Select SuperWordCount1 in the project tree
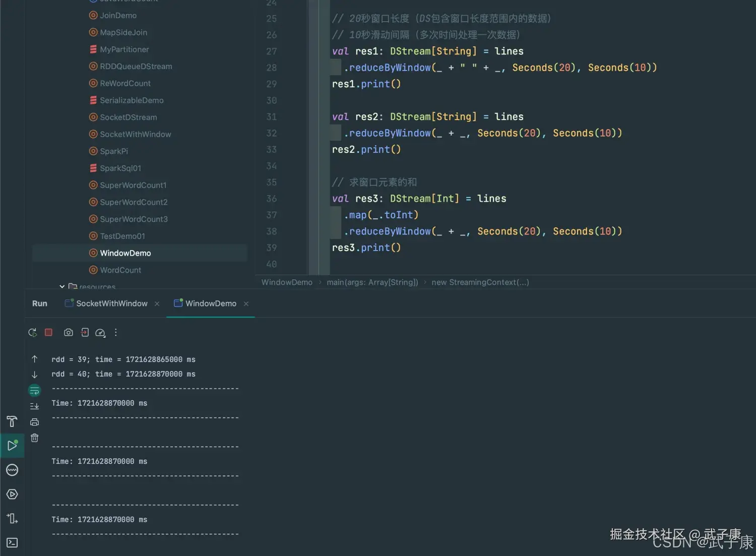 pyautogui.click(x=128, y=185)
